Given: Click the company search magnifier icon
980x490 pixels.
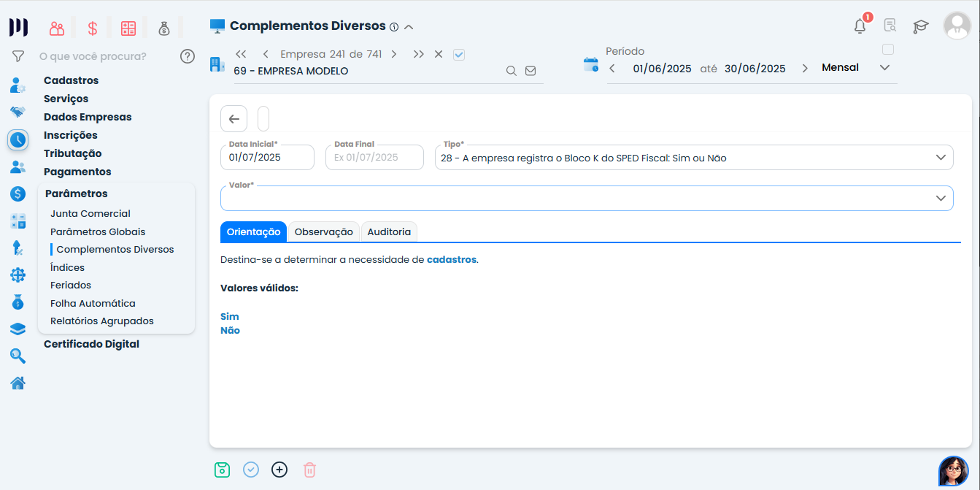Looking at the screenshot, I should 512,71.
